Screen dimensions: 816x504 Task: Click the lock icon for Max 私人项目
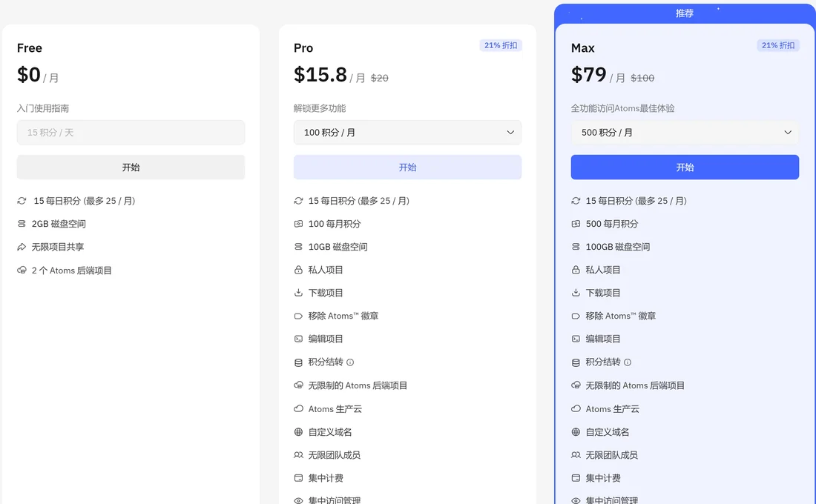576,270
